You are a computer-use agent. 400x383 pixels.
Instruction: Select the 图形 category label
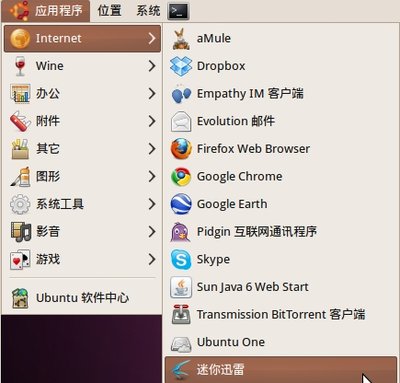click(48, 177)
